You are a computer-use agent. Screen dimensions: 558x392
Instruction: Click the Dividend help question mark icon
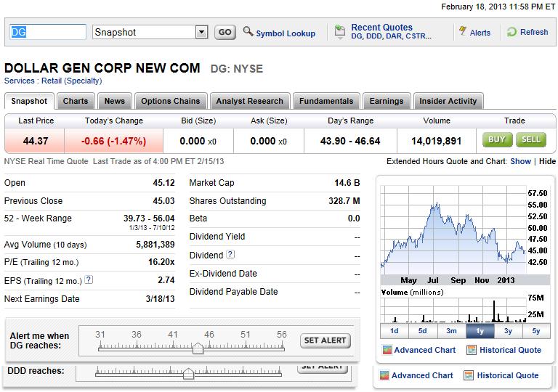coord(230,255)
